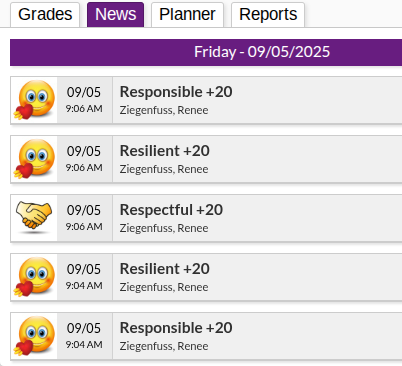Open the Responsible +20 entry at 9:04 AM
Screen dimensions: 402x366
[x=206, y=336]
